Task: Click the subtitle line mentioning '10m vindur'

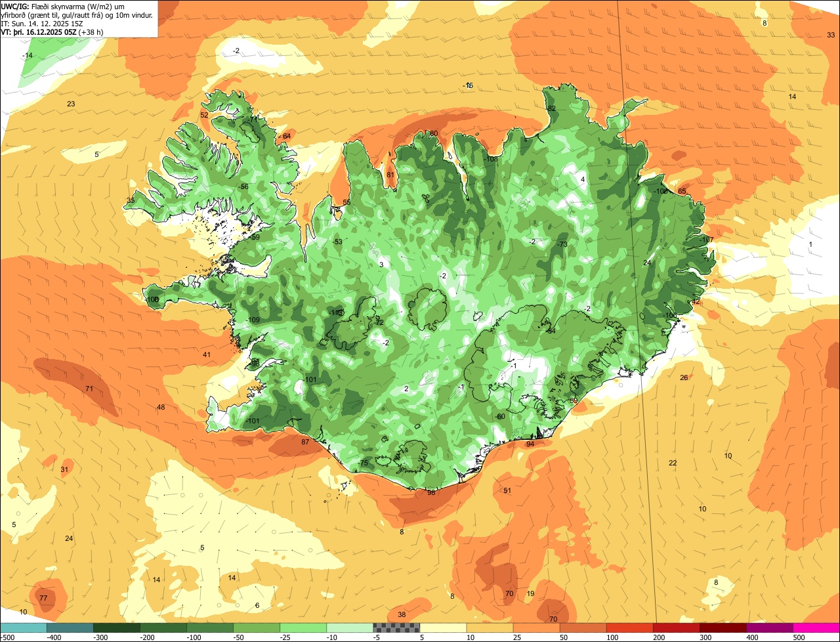Action: 77,15
